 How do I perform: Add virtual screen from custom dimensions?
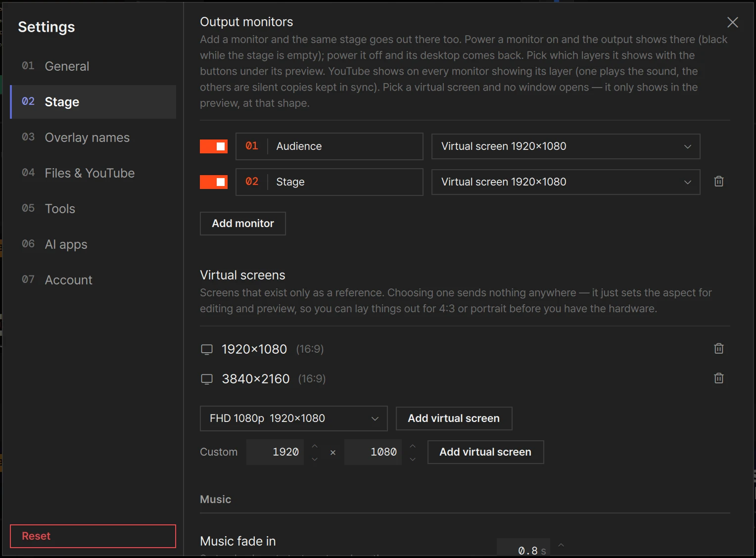coord(485,452)
